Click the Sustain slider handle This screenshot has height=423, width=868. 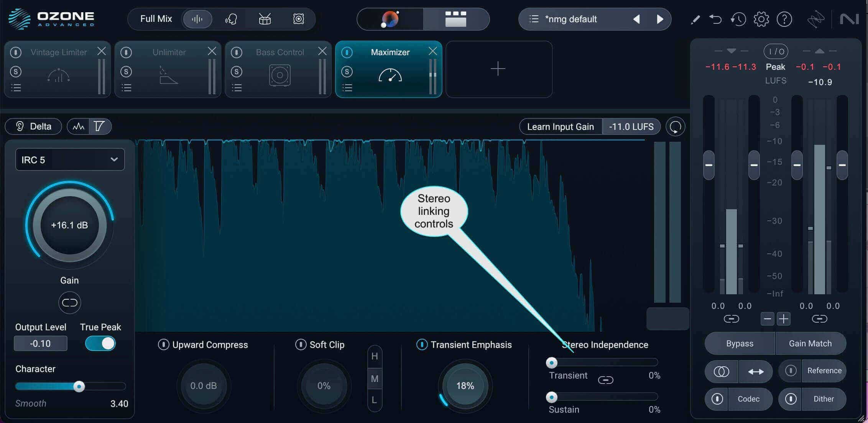click(x=552, y=397)
